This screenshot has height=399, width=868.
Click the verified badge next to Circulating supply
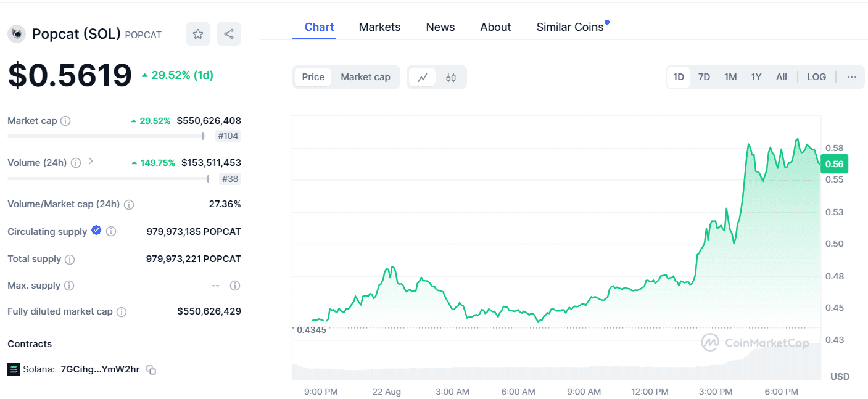click(x=96, y=231)
